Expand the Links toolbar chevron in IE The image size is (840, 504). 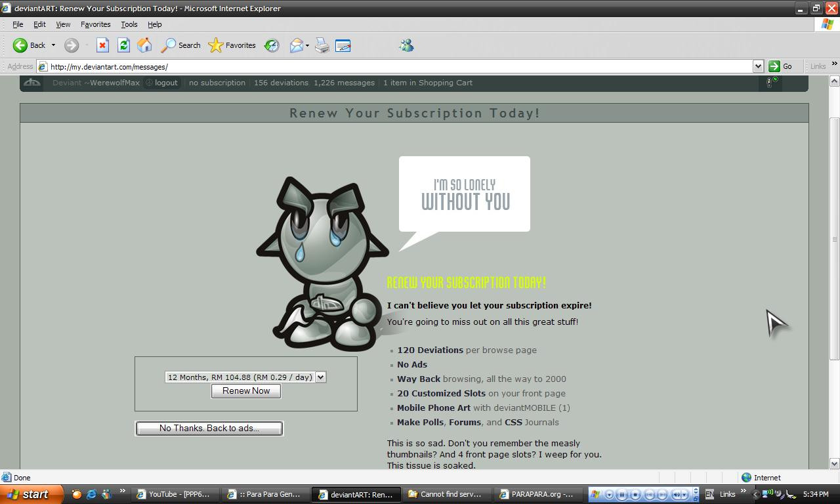tap(834, 64)
